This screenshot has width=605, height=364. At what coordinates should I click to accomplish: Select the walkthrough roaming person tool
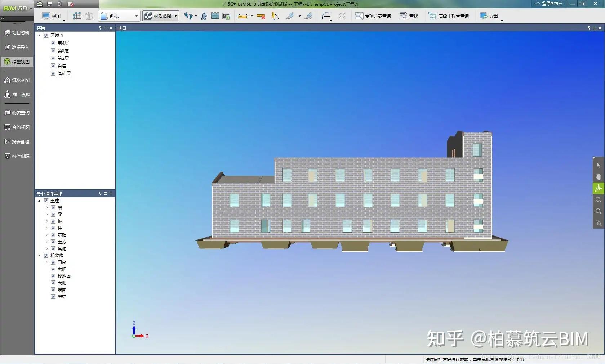coord(204,16)
